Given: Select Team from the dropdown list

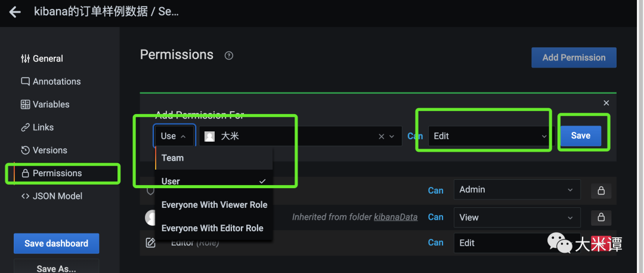Looking at the screenshot, I should [173, 158].
